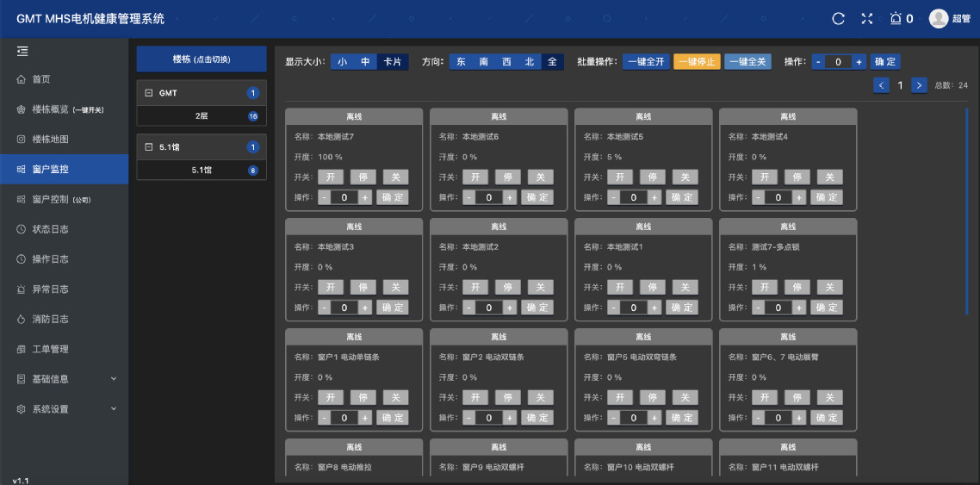Click 楼栋 (点击切换) switch button

point(202,59)
